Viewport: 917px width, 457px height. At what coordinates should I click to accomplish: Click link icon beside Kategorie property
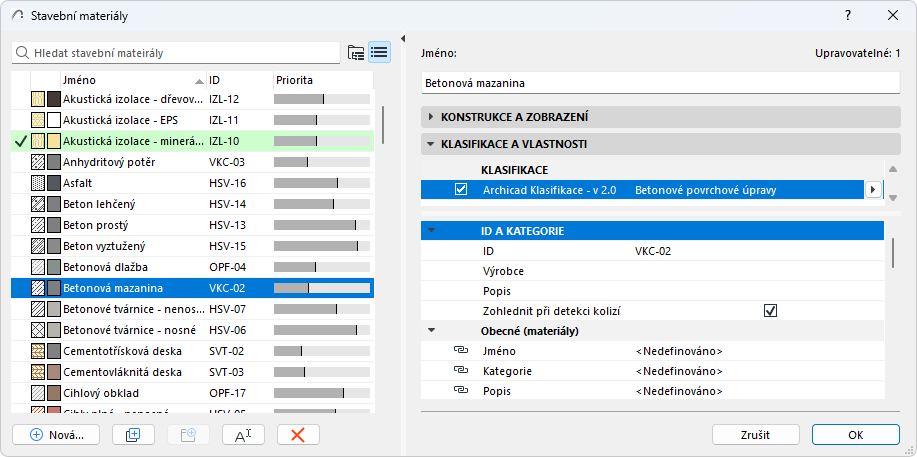coord(461,371)
